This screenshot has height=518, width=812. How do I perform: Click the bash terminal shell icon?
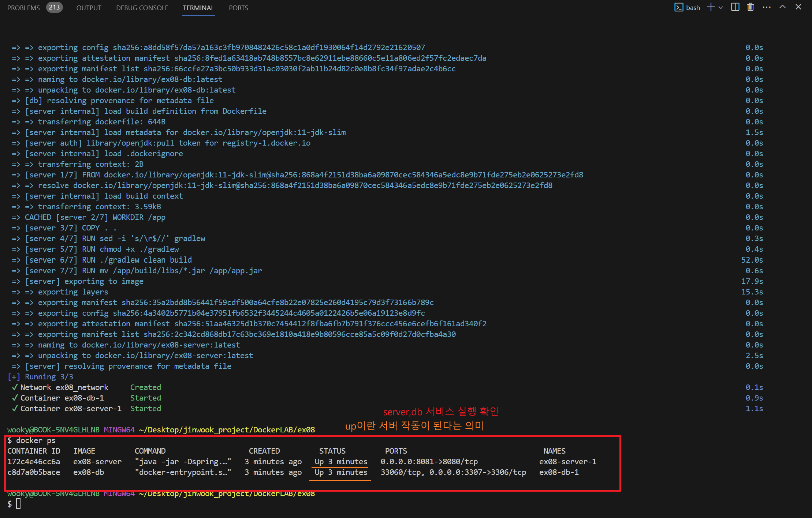click(x=678, y=8)
